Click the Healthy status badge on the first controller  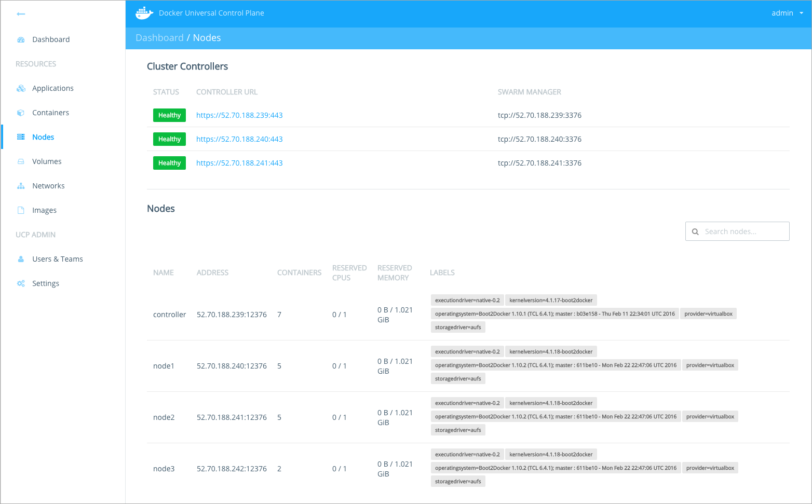coord(169,115)
